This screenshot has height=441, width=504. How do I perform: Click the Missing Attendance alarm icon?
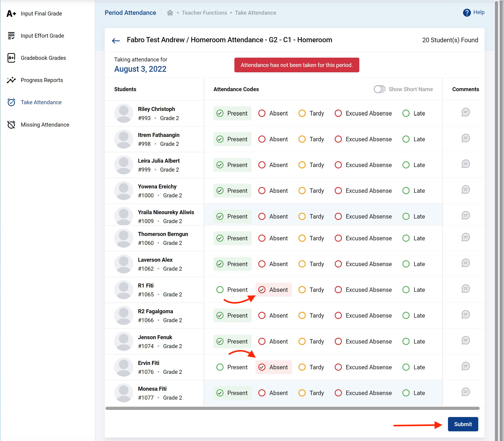(11, 125)
